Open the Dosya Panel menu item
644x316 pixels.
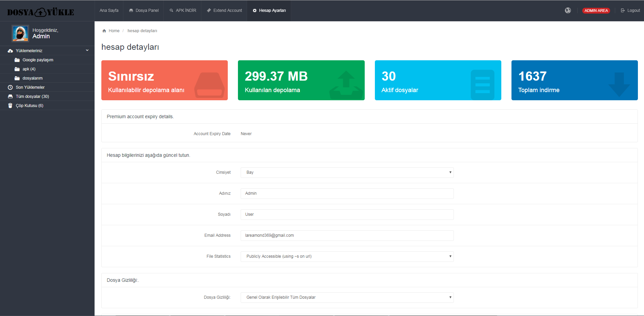[x=144, y=10]
